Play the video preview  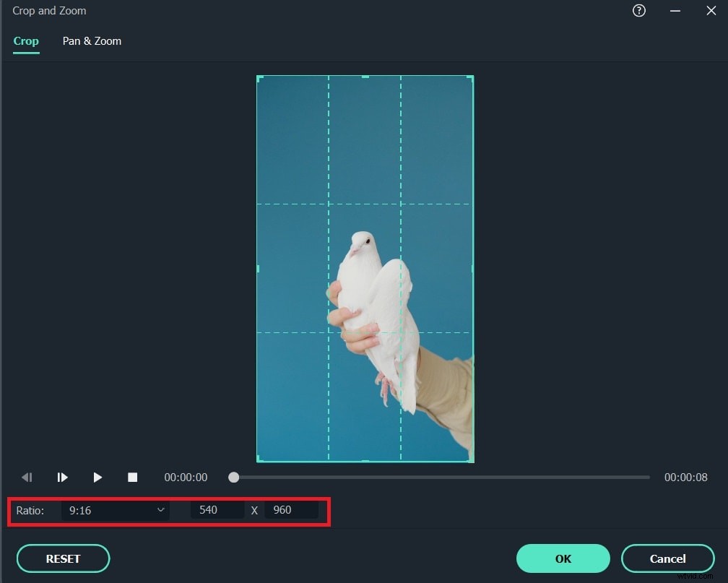(97, 477)
